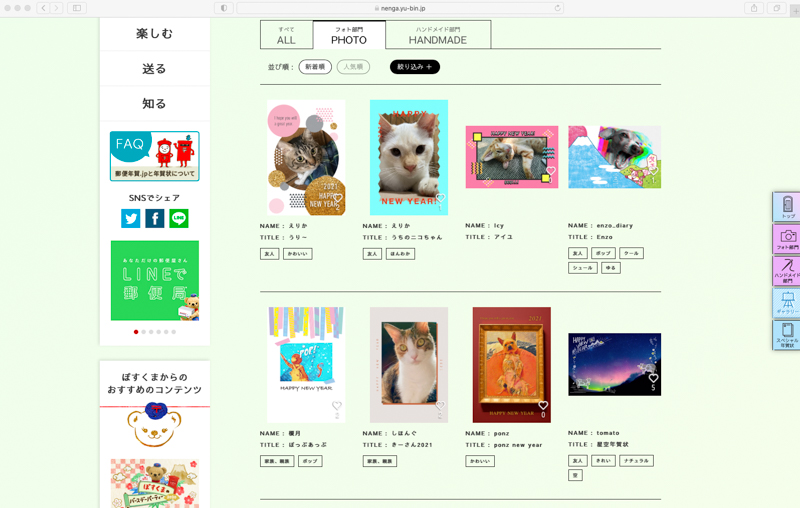The height and width of the screenshot is (508, 800).
Task: Switch to the PHOTO tab
Action: tap(349, 35)
